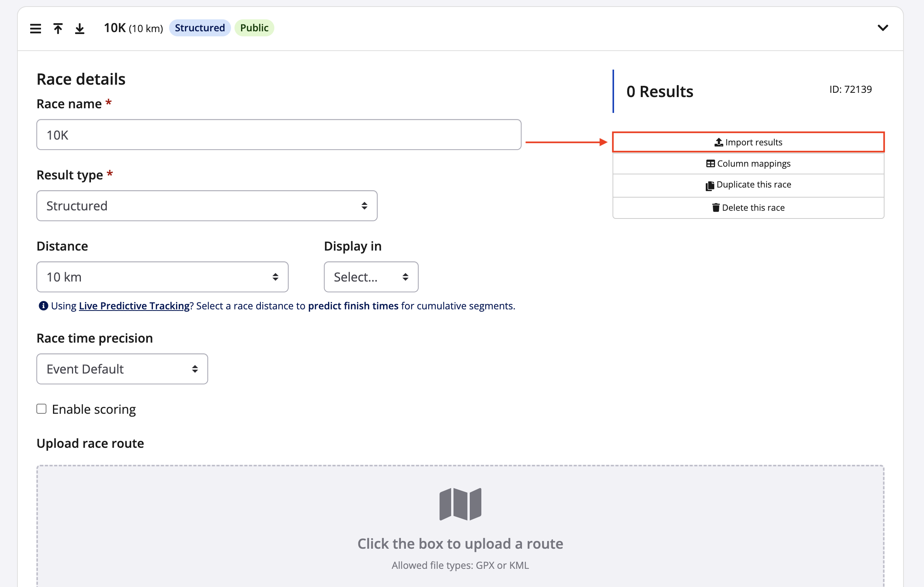Screen dimensions: 924x587
Task: Click the Import results button
Action: point(748,142)
